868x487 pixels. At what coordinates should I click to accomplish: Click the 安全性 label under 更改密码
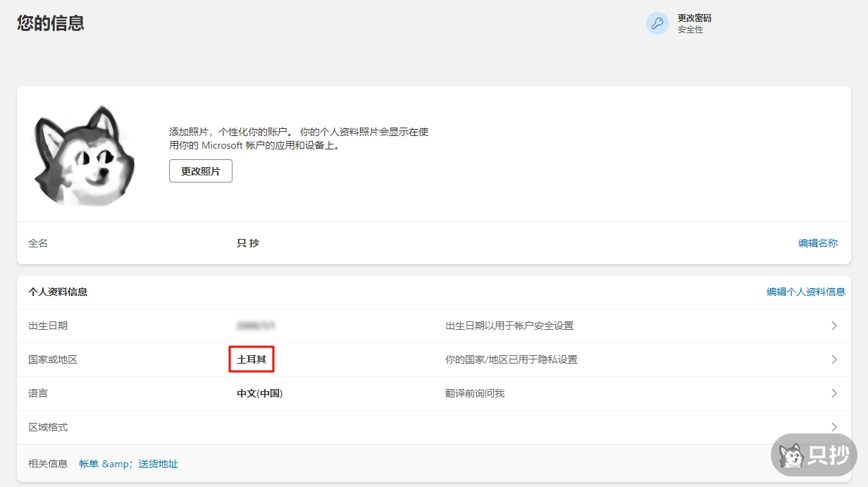690,30
